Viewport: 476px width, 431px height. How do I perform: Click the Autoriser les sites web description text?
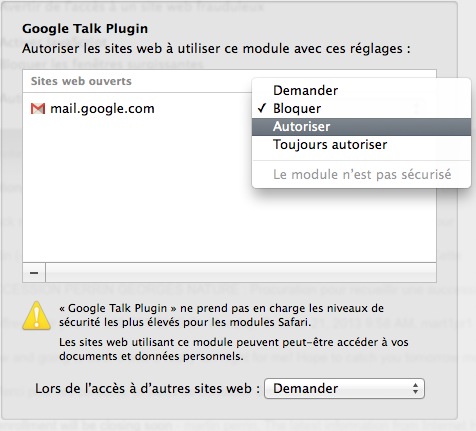tap(216, 49)
